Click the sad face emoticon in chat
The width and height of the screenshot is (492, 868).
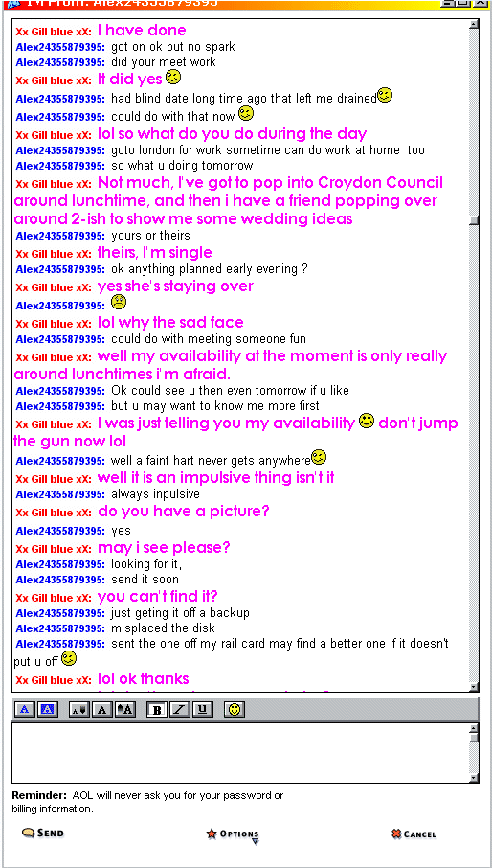pyautogui.click(x=119, y=302)
